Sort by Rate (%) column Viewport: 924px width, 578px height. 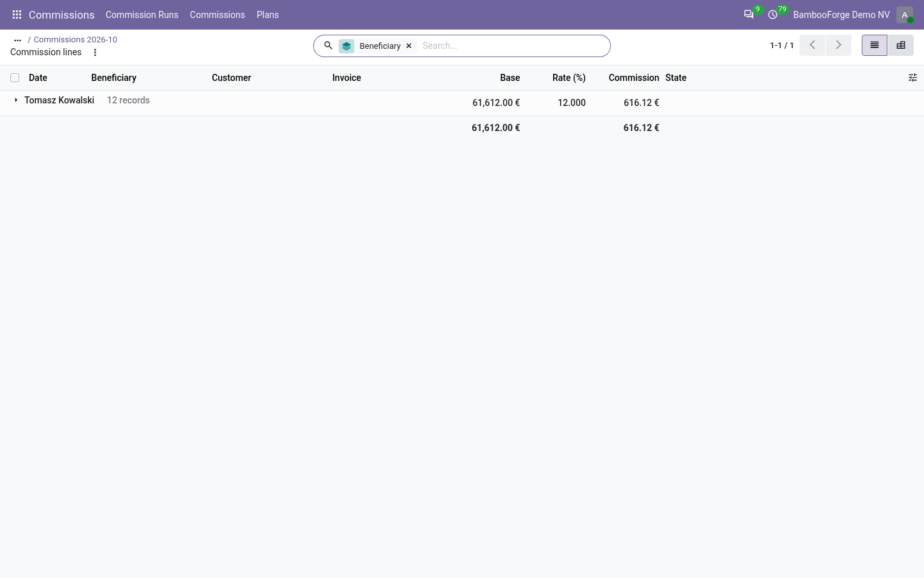(x=569, y=78)
